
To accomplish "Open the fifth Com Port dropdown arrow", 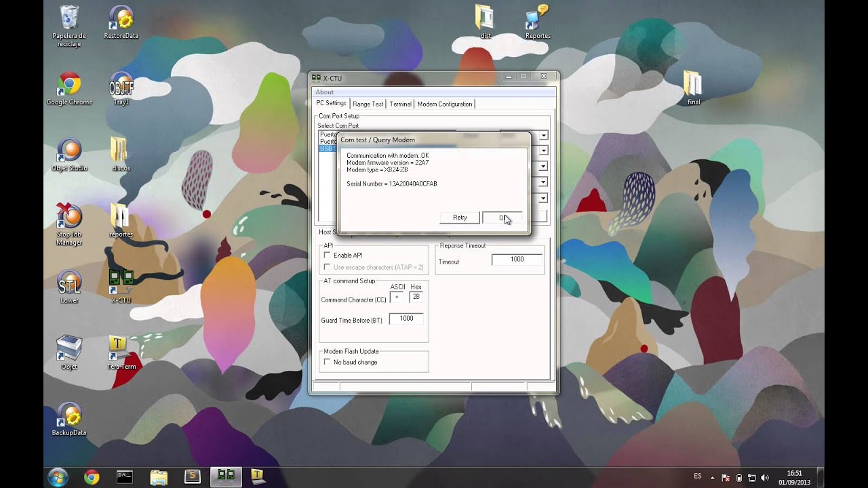I will click(544, 198).
